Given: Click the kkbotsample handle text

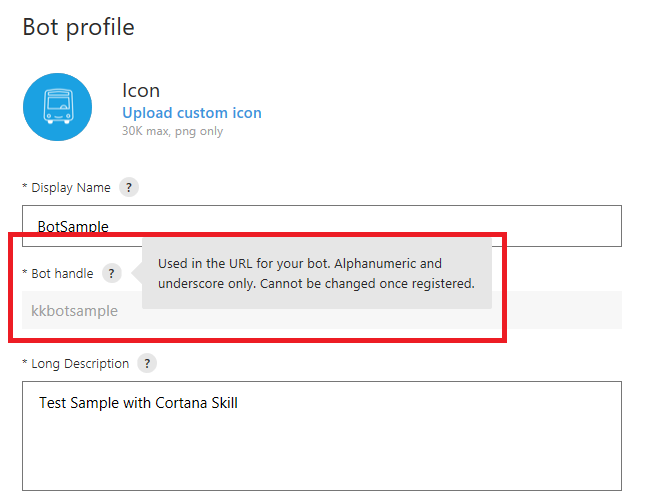Looking at the screenshot, I should (74, 311).
